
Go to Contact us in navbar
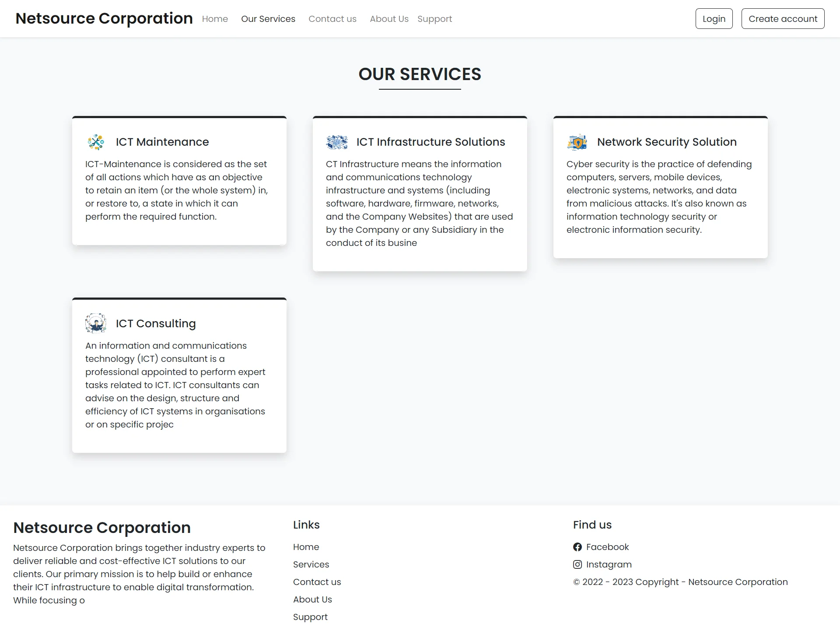[332, 19]
